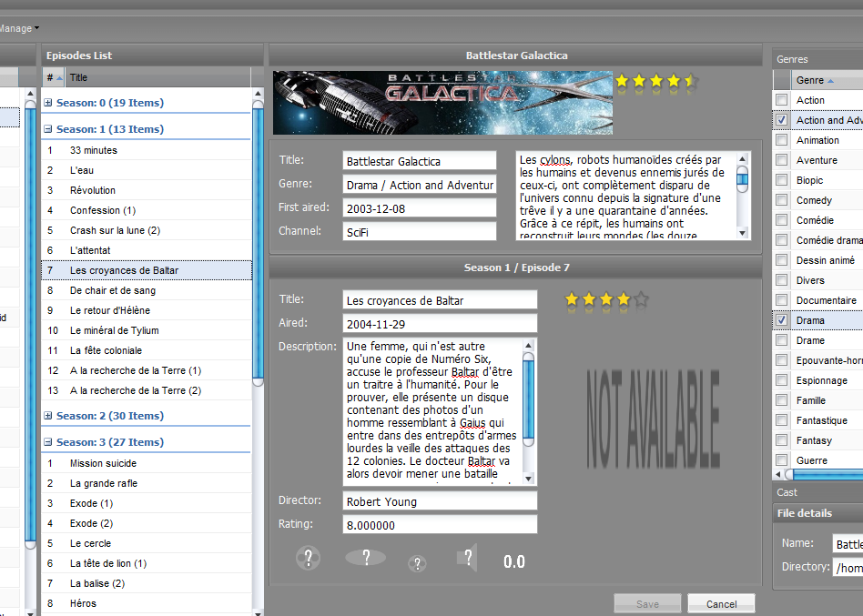Click the series Title field 'Battlestar Galactica'
This screenshot has width=863, height=616.
coord(420,161)
